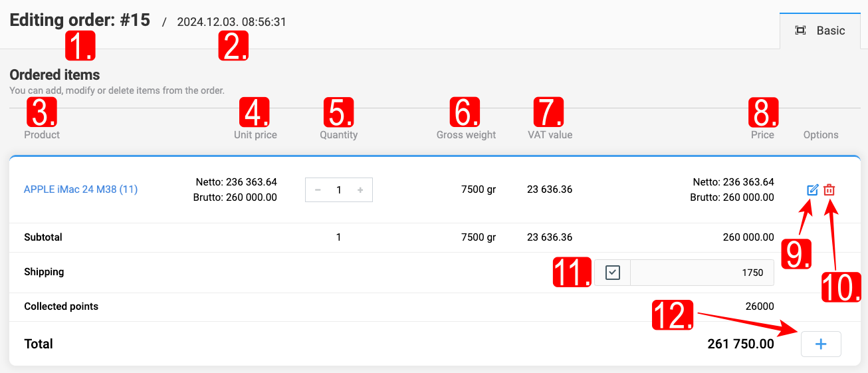Focus the shipping cost field showing 1750
The image size is (868, 373).
[702, 273]
